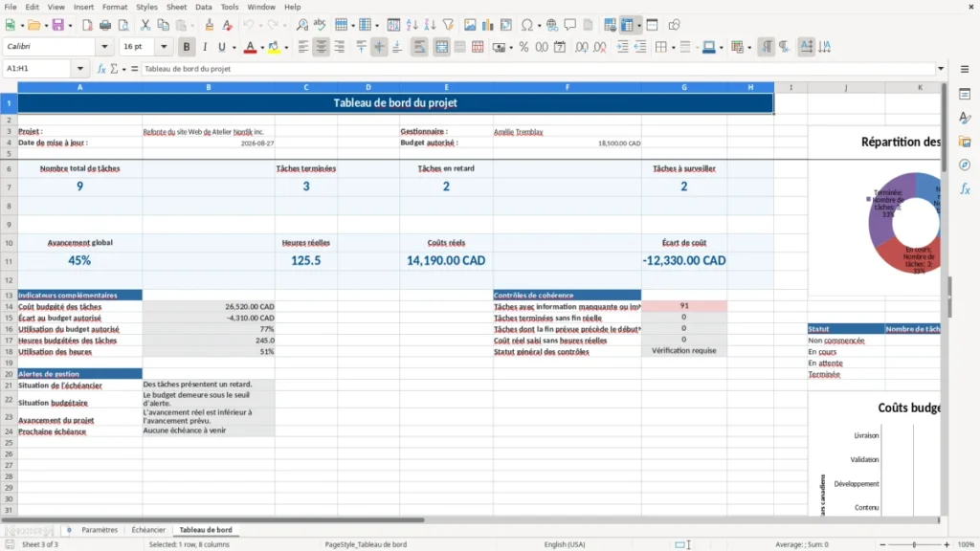Screen dimensions: 980x551
Task: Click the Split Window icon
Action: [652, 25]
